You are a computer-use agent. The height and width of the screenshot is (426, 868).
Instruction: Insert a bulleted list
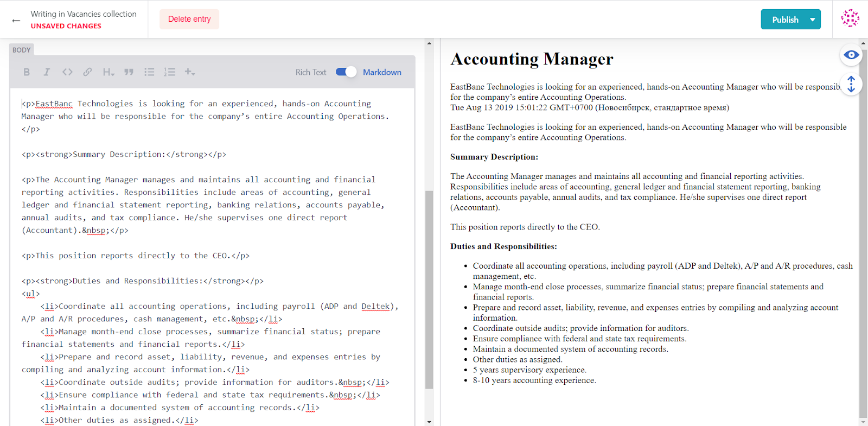[x=149, y=72]
